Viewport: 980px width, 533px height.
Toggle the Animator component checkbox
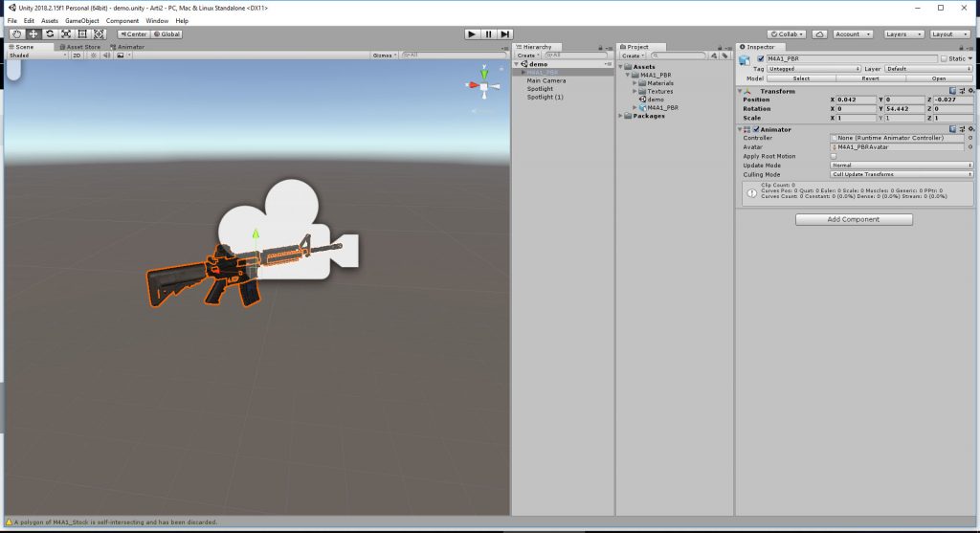[x=756, y=129]
